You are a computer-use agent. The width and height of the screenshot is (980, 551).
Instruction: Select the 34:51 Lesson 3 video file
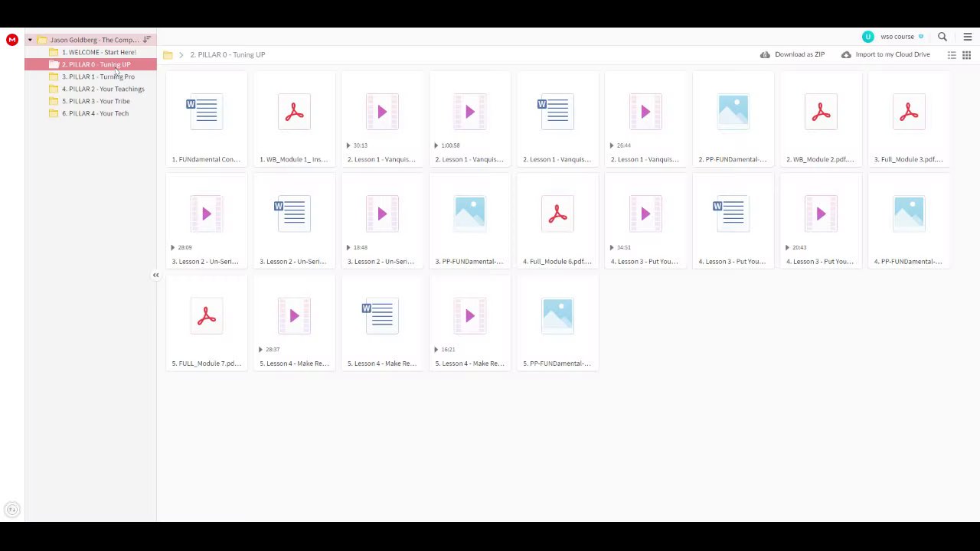coord(645,223)
